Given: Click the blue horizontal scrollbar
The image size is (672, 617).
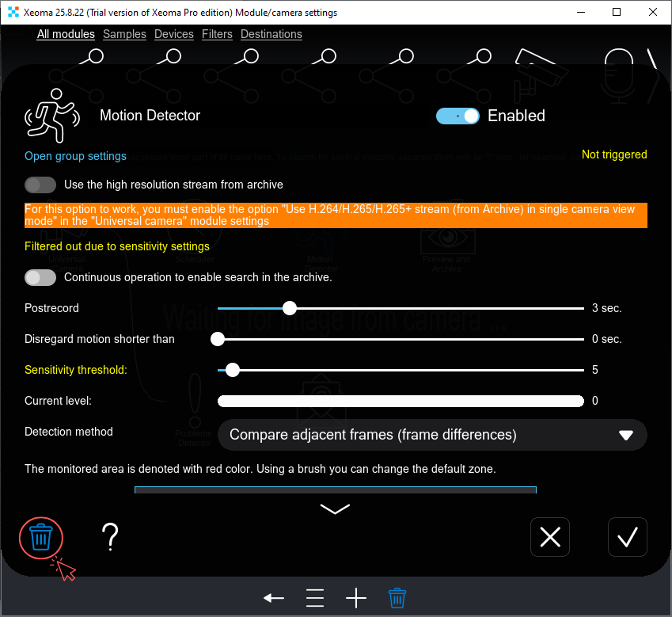Looking at the screenshot, I should click(x=334, y=490).
